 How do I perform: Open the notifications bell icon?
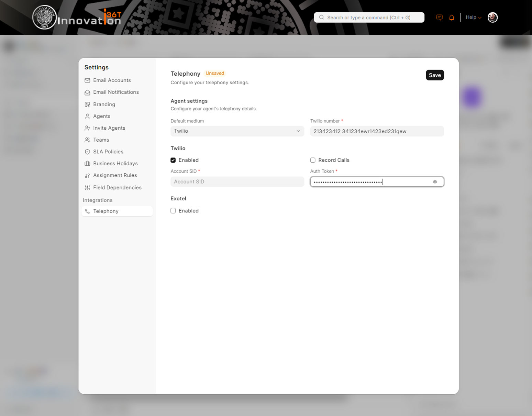click(452, 18)
